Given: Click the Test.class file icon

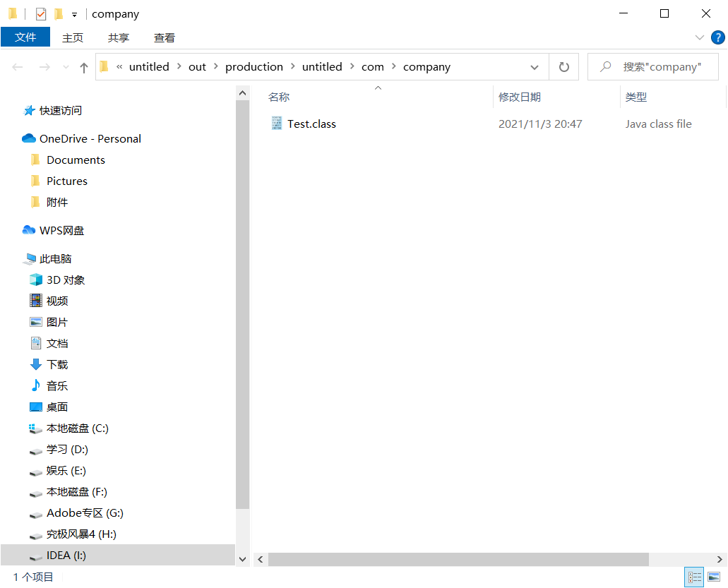Looking at the screenshot, I should (277, 123).
